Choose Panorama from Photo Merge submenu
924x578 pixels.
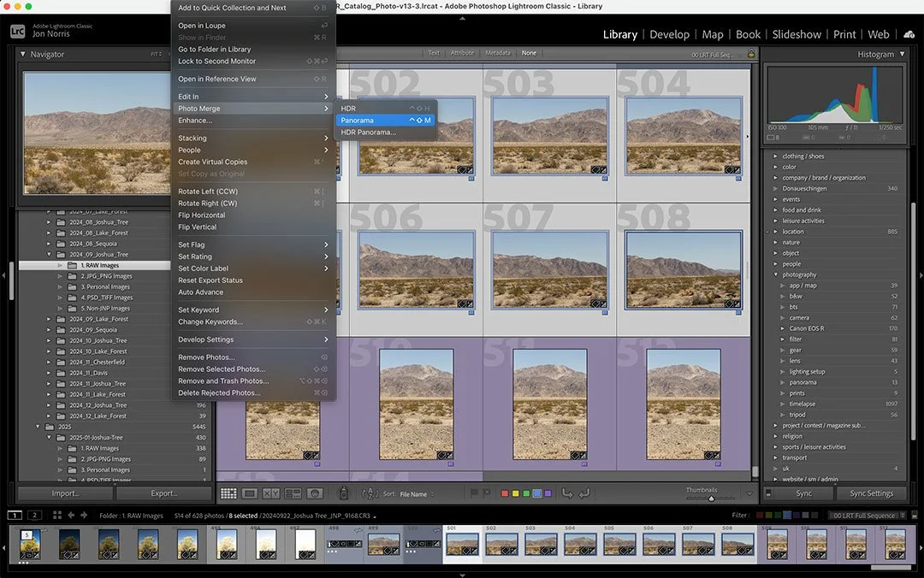click(357, 121)
